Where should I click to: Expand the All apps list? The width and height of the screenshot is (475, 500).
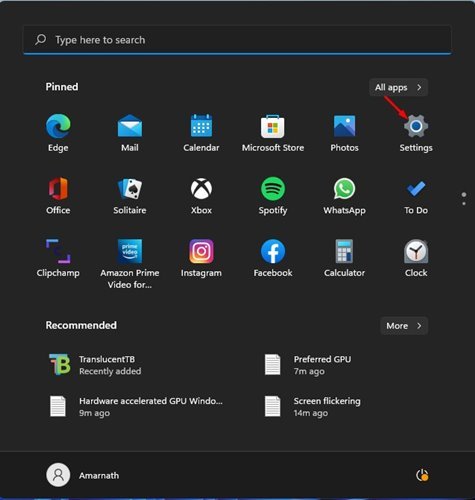click(398, 87)
